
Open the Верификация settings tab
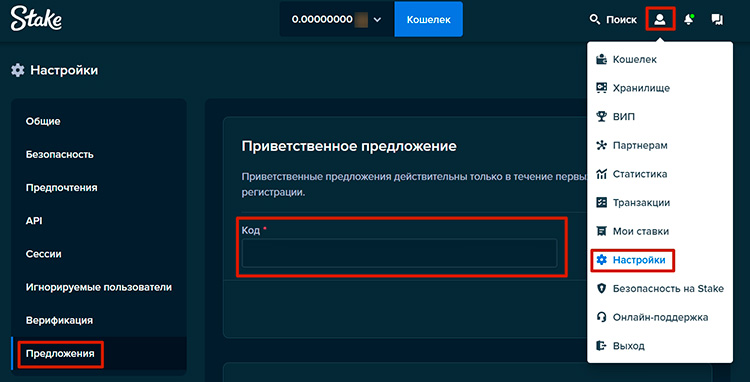point(99,320)
